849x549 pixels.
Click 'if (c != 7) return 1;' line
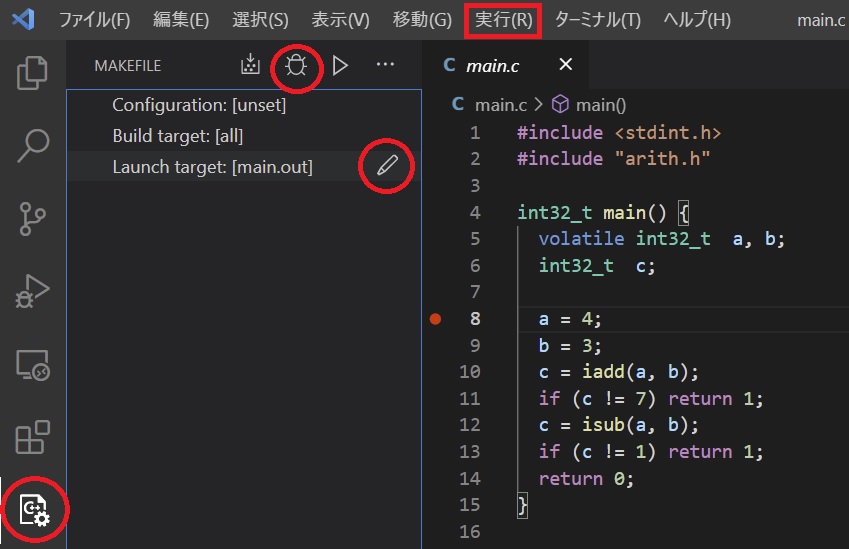[x=651, y=399]
